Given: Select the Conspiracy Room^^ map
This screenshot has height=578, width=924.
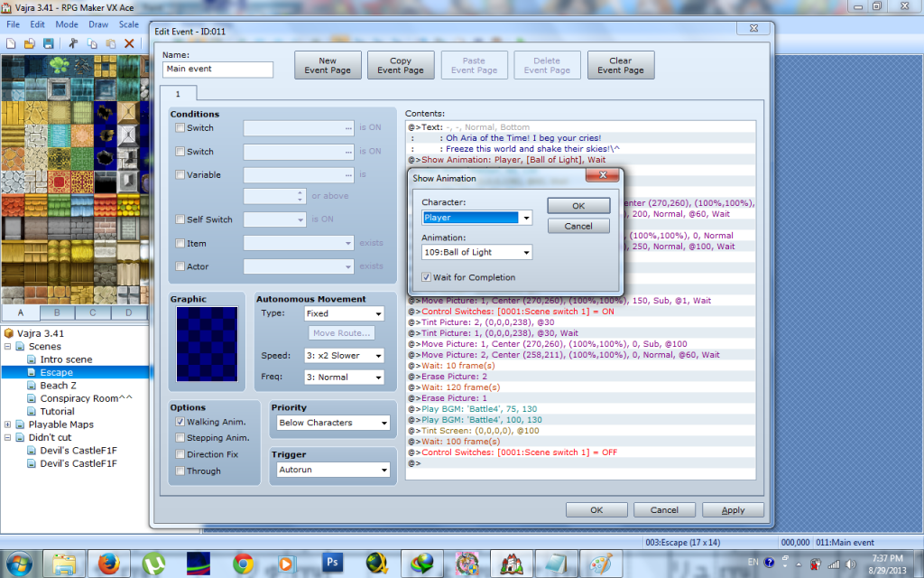Looking at the screenshot, I should pyautogui.click(x=86, y=398).
